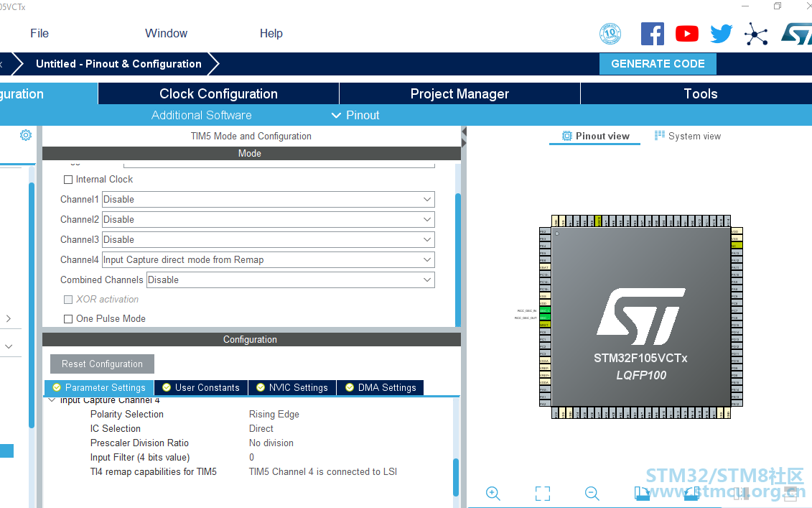Screen dimensions: 812x508
Task: Collapse the down-chevron category in left sidebar
Action: 9,346
